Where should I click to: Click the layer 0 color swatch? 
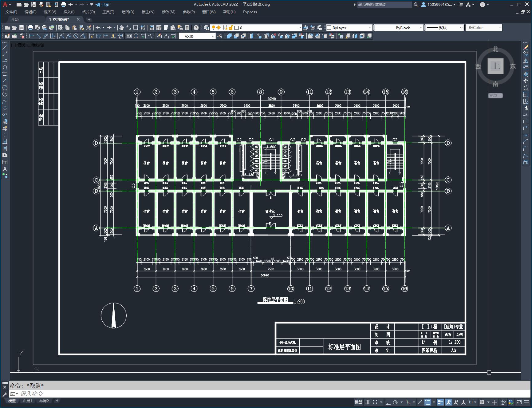237,28
